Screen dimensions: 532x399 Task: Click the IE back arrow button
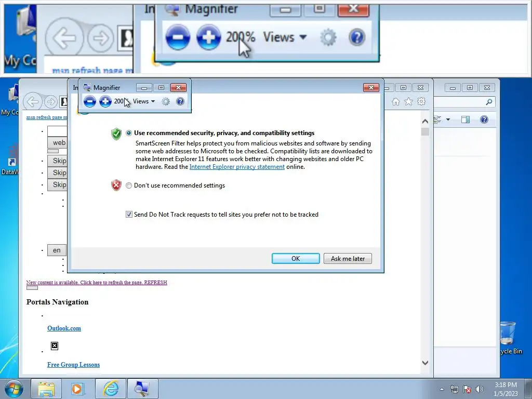coord(33,101)
